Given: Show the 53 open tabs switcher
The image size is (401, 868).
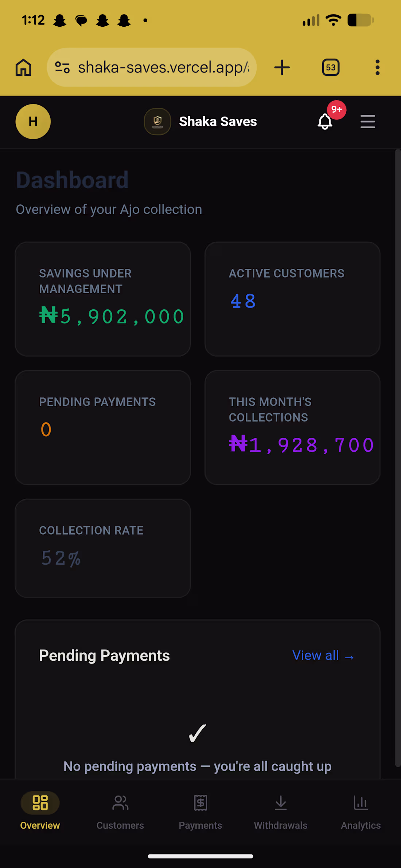Looking at the screenshot, I should 331,67.
